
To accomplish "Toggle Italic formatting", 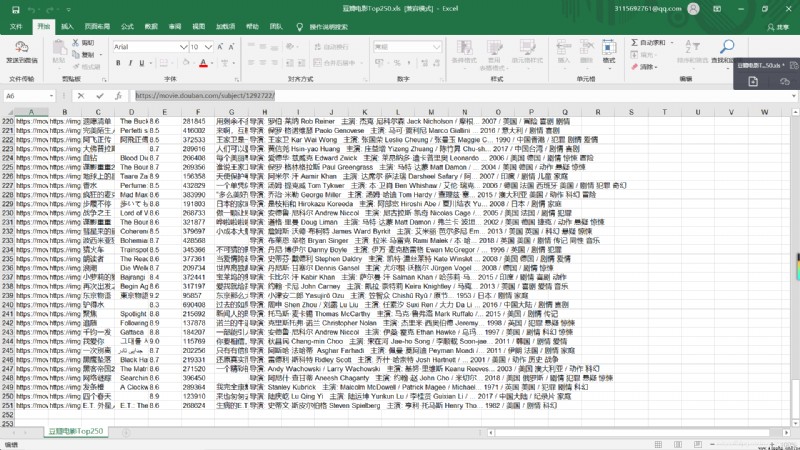I will [130, 63].
